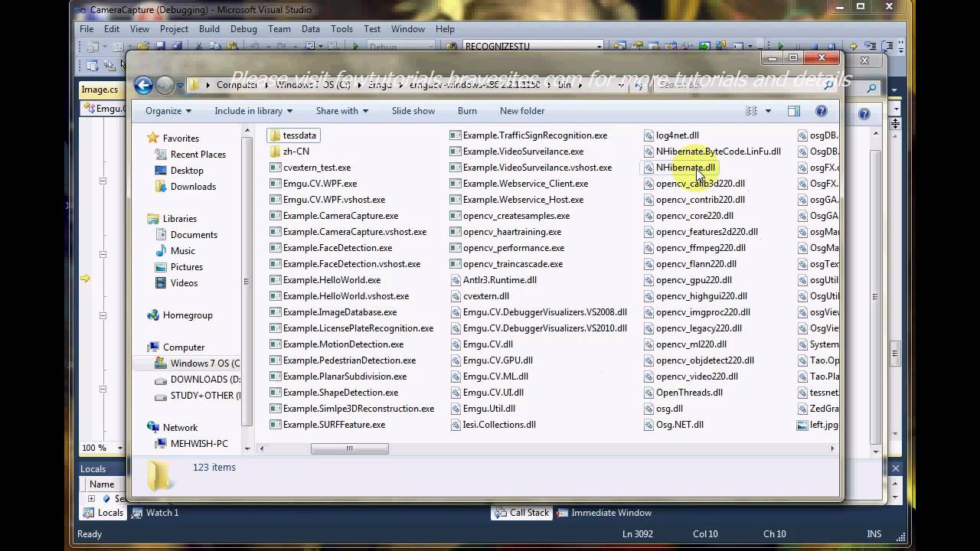
Task: Open Music library
Action: (x=175, y=251)
